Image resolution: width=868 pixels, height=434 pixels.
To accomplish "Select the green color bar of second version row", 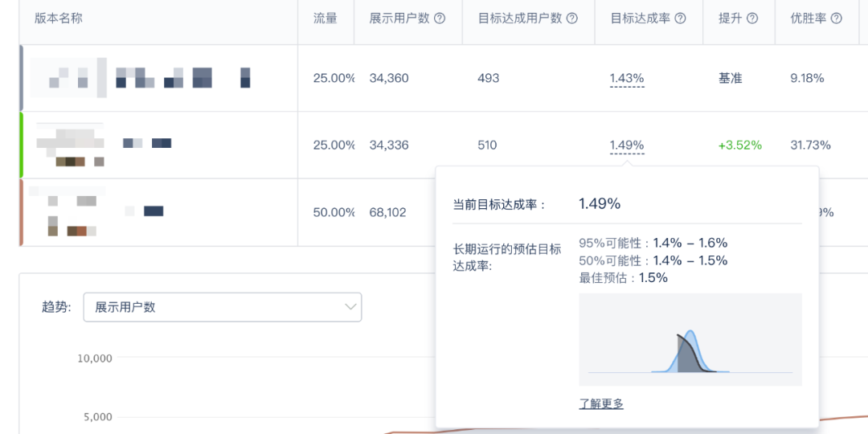I will pyautogui.click(x=22, y=145).
